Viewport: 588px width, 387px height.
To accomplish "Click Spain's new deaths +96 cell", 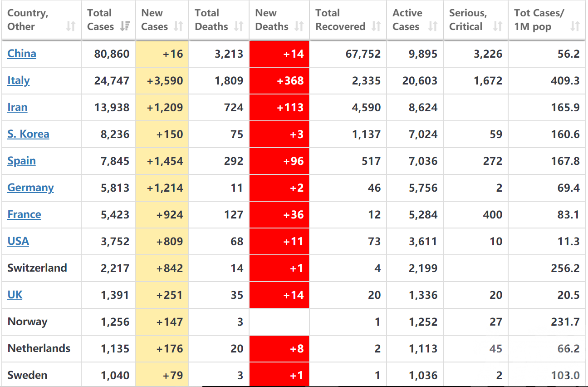I will (279, 161).
